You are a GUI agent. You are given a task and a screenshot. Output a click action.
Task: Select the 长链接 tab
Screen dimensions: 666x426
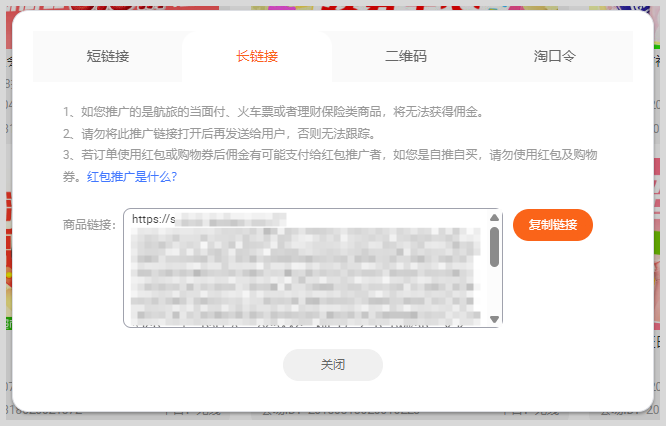(x=257, y=56)
